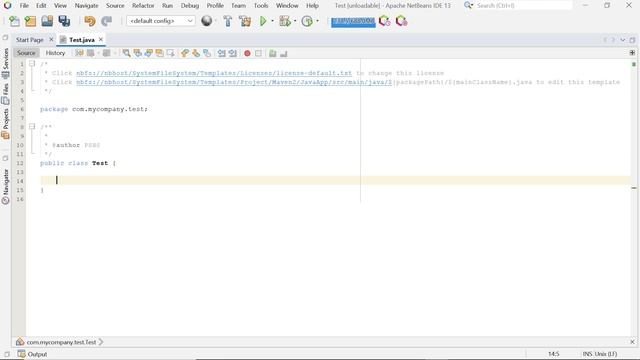Image resolution: width=640 pixels, height=360 pixels.
Task: Click Next Bookmark editor icon
Action: point(196,53)
